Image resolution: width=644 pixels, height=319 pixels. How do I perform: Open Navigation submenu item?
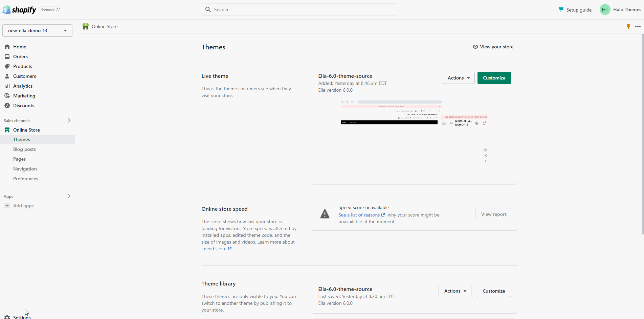pyautogui.click(x=25, y=169)
